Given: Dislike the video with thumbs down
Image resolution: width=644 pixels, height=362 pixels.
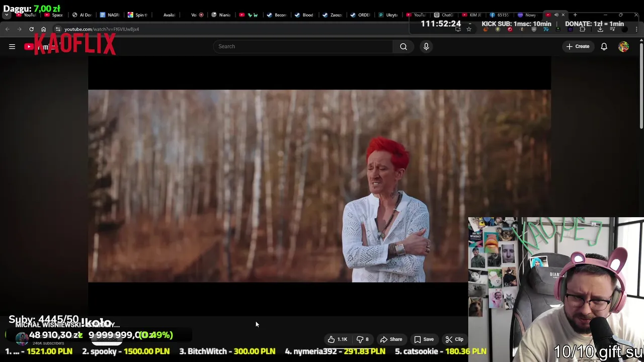Looking at the screenshot, I should coord(363,339).
